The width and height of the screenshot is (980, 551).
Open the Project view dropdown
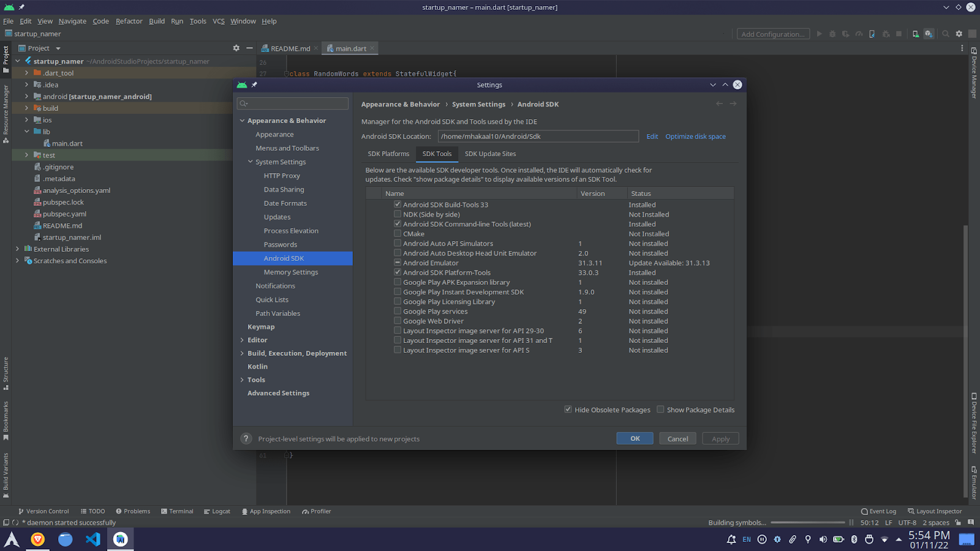click(58, 48)
